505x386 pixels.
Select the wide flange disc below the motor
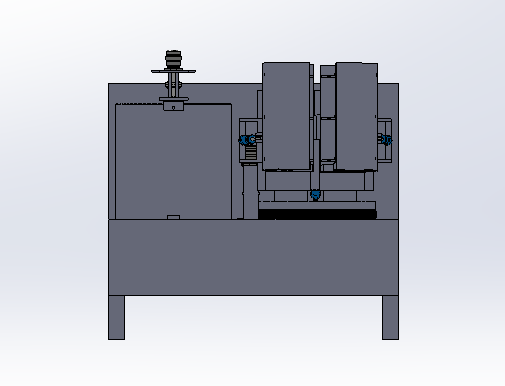pos(173,71)
